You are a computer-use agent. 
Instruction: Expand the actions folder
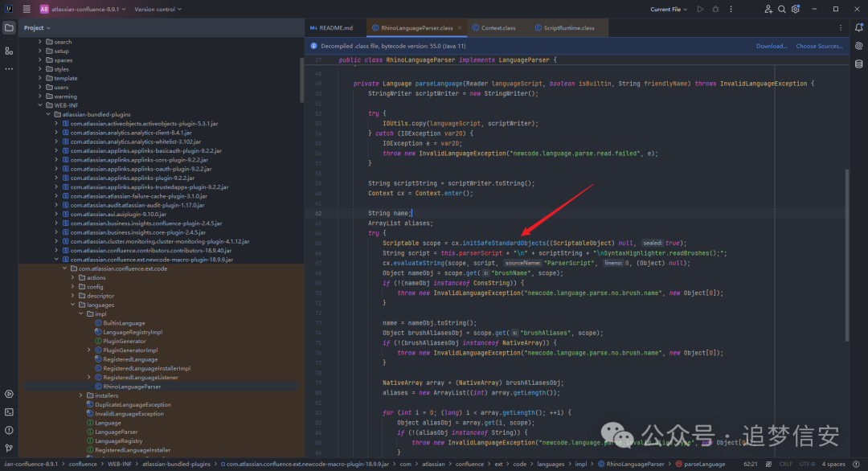pos(72,278)
